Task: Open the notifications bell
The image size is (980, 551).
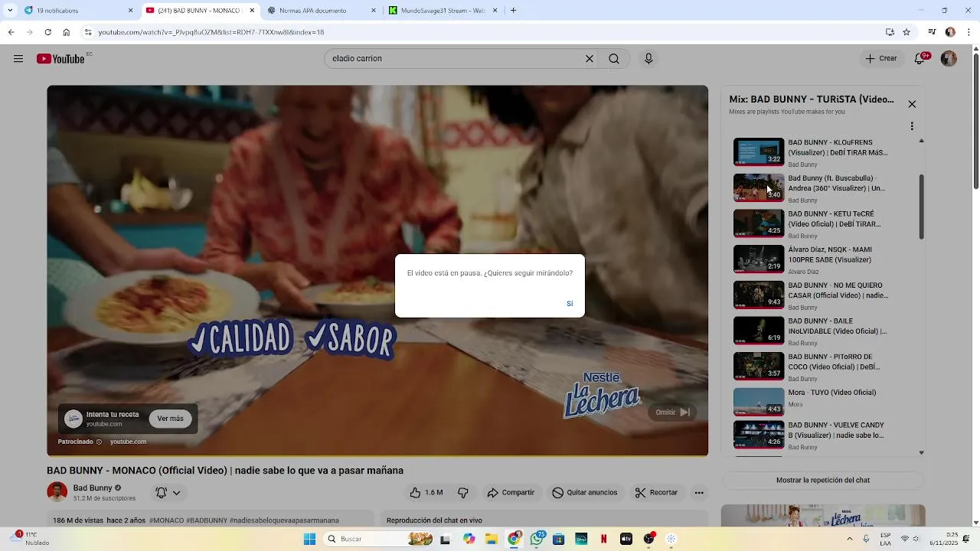Action: (921, 59)
